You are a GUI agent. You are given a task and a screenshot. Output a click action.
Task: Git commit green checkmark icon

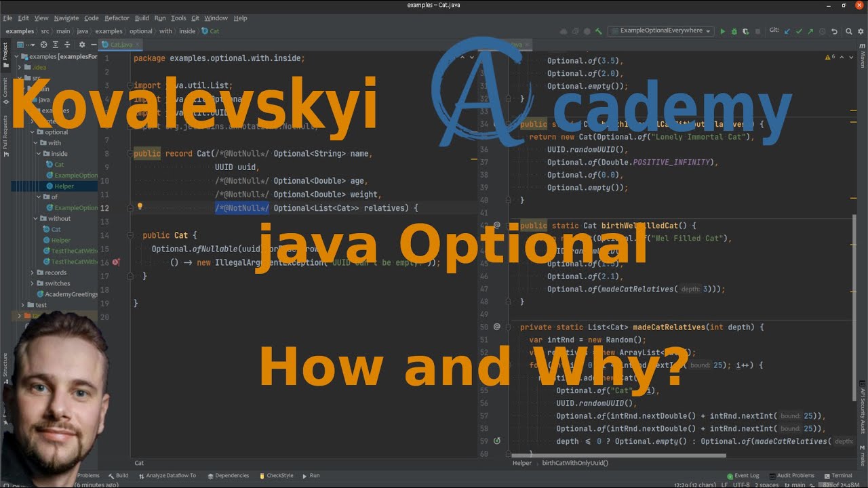pyautogui.click(x=799, y=31)
